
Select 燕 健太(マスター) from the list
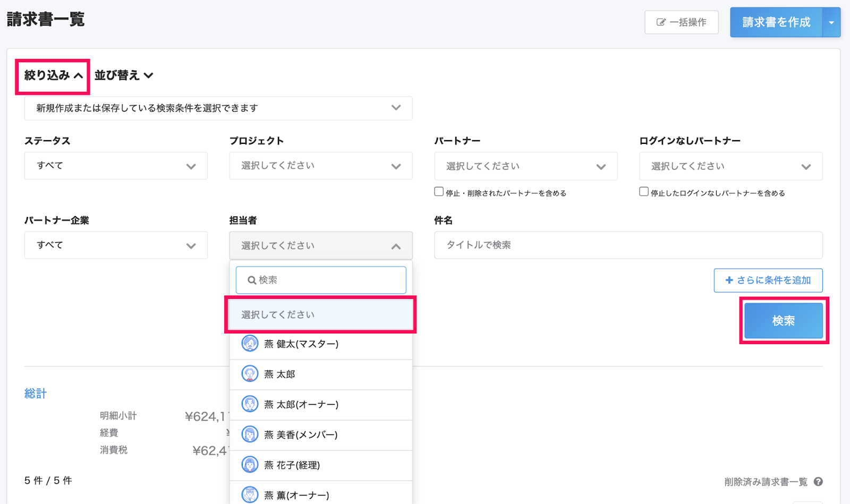[321, 344]
